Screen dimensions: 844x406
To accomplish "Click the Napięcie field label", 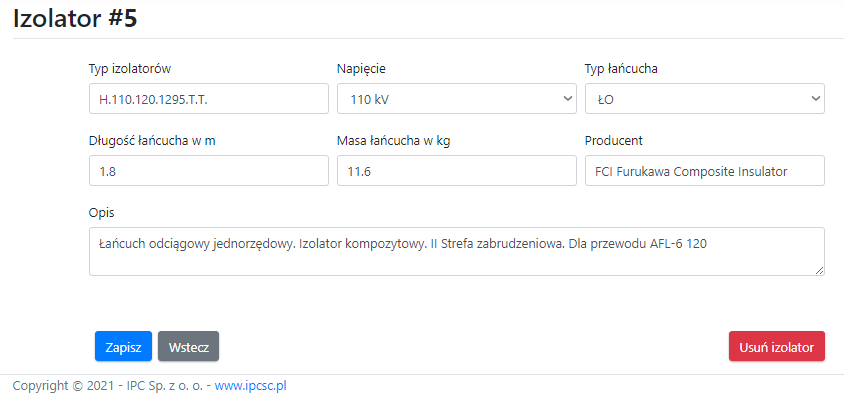I will click(x=361, y=69).
